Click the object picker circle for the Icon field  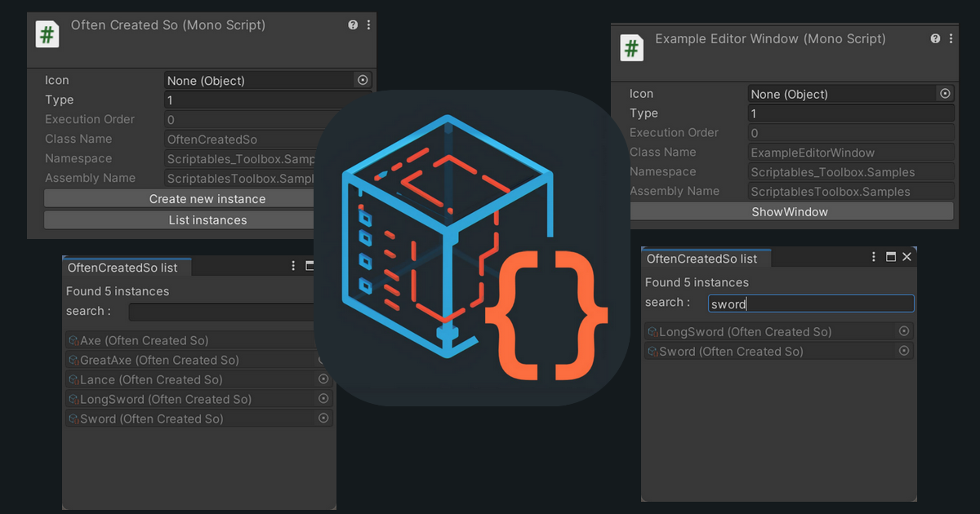click(x=362, y=80)
